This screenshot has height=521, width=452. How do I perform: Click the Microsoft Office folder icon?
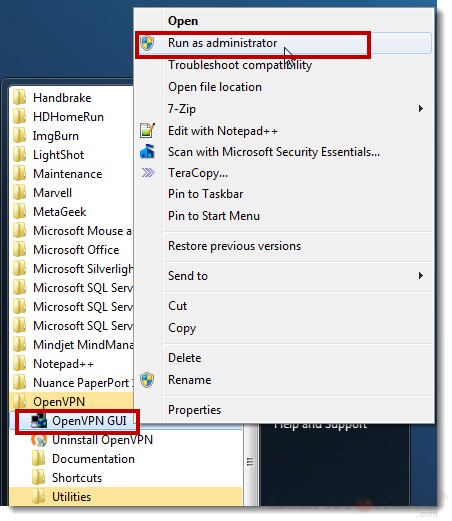tap(19, 250)
